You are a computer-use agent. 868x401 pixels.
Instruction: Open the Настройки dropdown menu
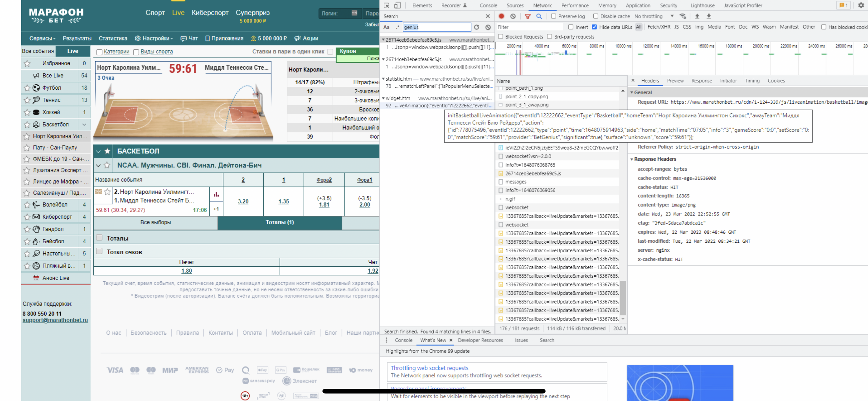click(154, 38)
